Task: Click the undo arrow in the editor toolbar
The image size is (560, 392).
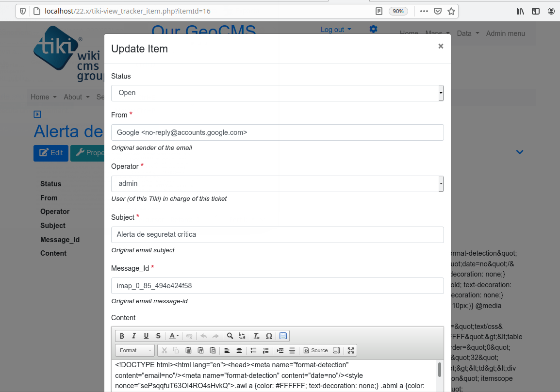Action: 204,336
